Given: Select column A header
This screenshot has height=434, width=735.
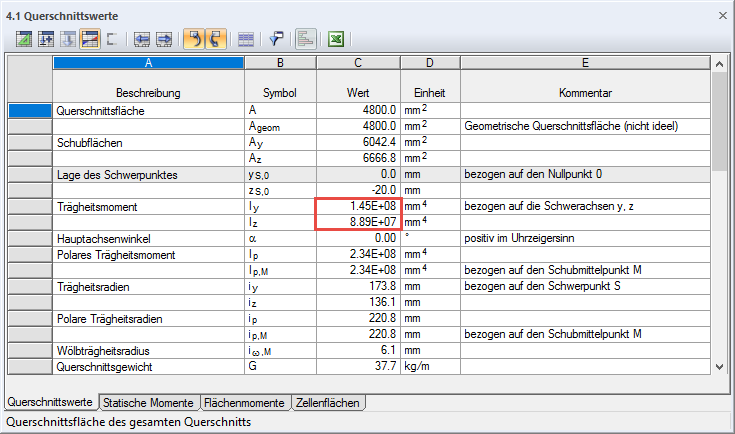Looking at the screenshot, I should click(x=148, y=63).
